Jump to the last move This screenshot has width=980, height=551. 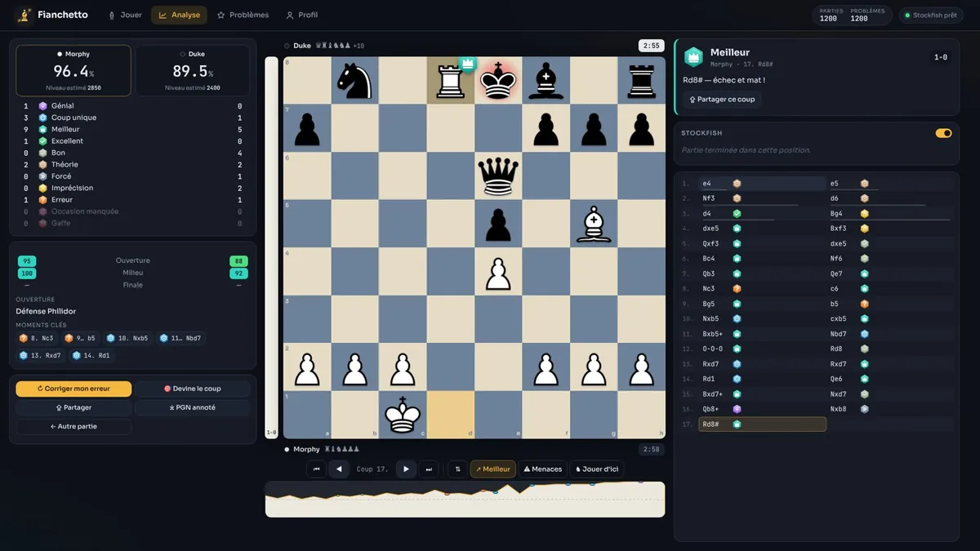coord(428,469)
